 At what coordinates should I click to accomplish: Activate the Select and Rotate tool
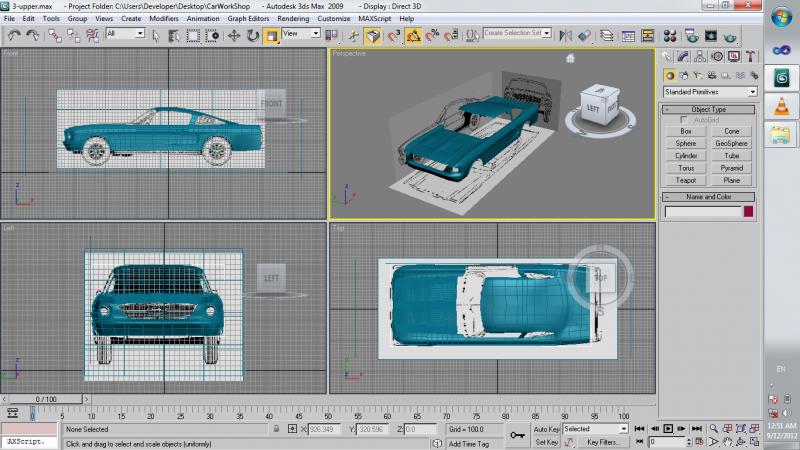(252, 35)
